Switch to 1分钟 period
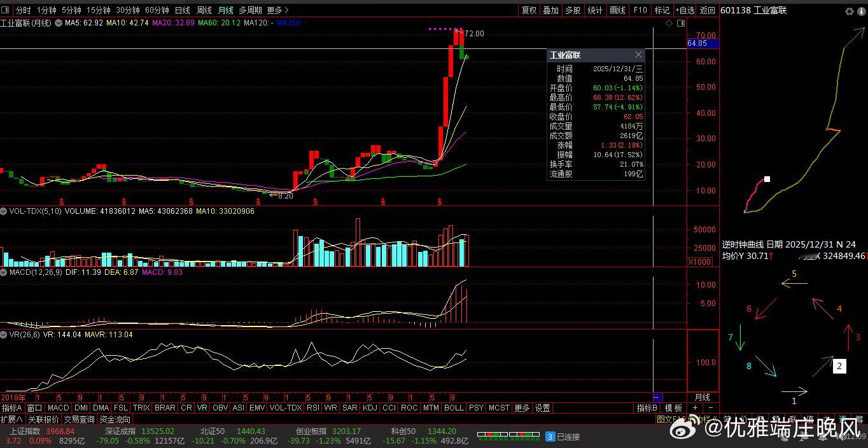 [46, 10]
